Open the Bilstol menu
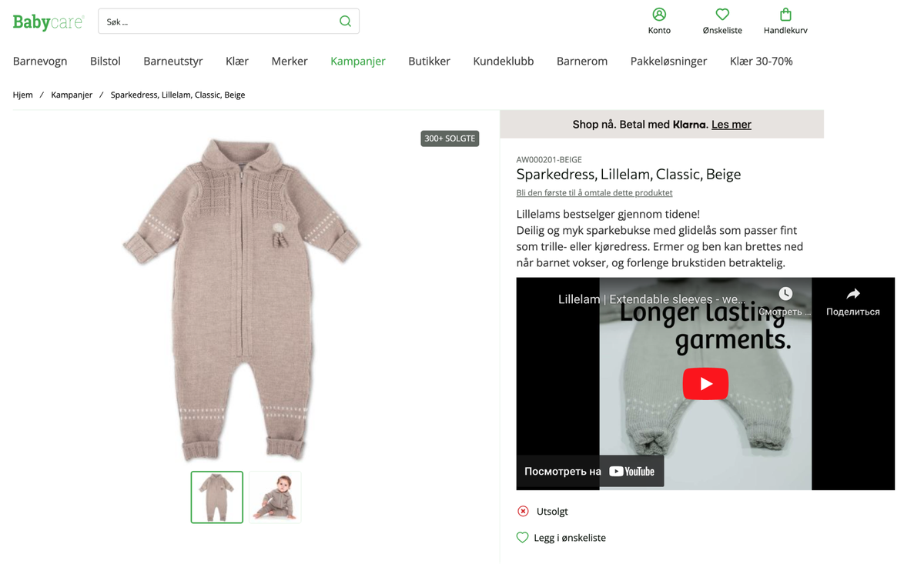This screenshot has height=564, width=924. click(105, 61)
